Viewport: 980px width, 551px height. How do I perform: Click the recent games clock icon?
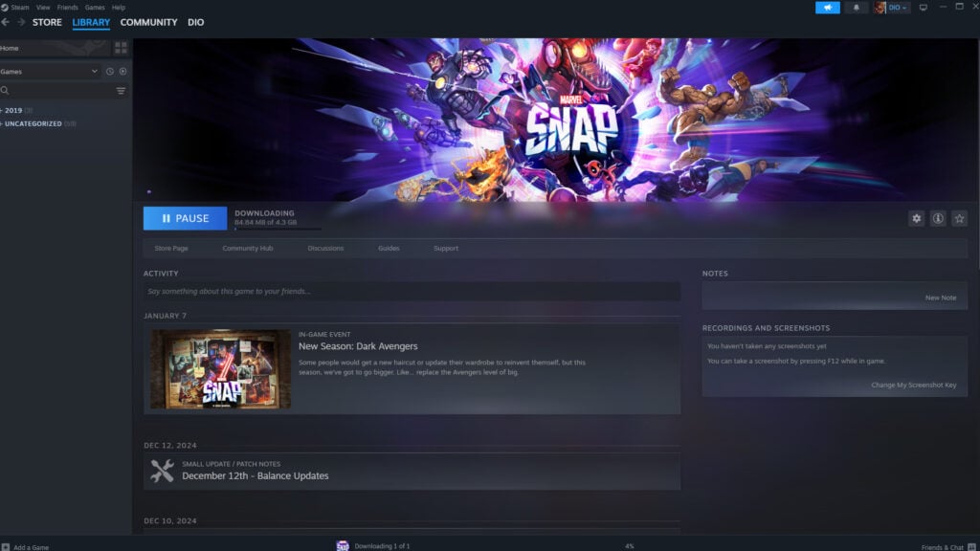(110, 71)
